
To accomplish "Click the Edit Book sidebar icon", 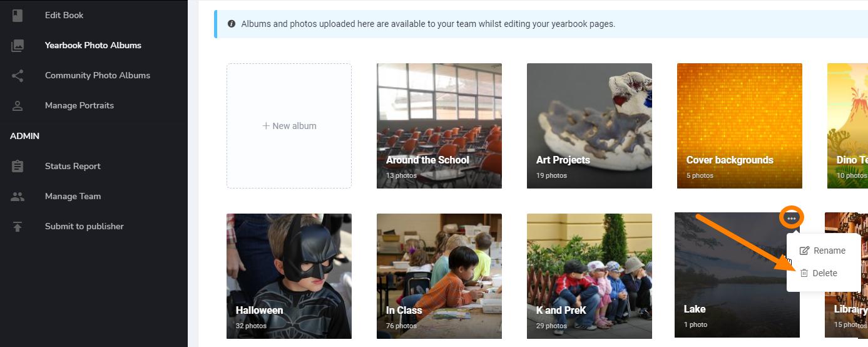I will click(18, 15).
